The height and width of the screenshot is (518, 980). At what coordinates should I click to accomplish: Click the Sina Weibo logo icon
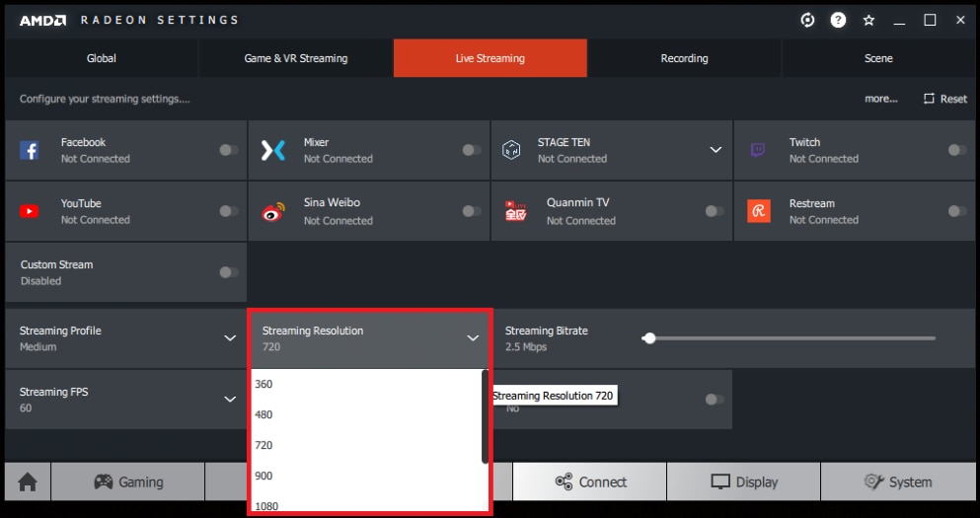[273, 211]
